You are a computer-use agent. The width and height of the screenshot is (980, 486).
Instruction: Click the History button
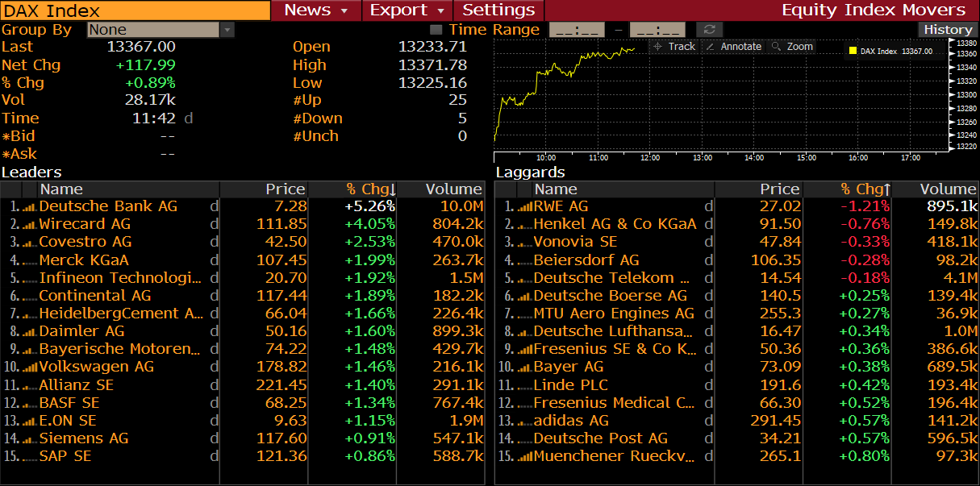[948, 30]
